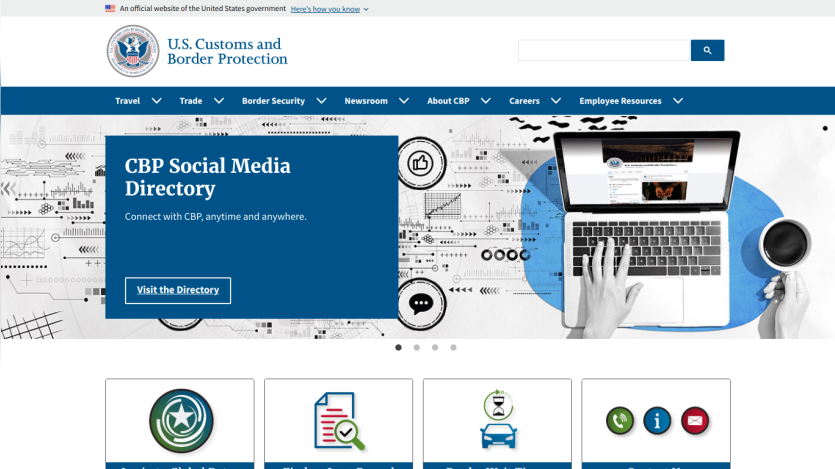Viewport: 835px width, 469px height.
Task: Go to the third carousel slide dot
Action: tap(435, 348)
